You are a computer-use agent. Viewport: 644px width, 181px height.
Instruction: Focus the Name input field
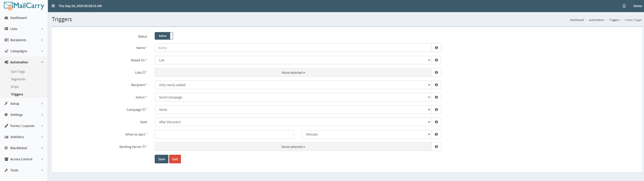pos(293,48)
